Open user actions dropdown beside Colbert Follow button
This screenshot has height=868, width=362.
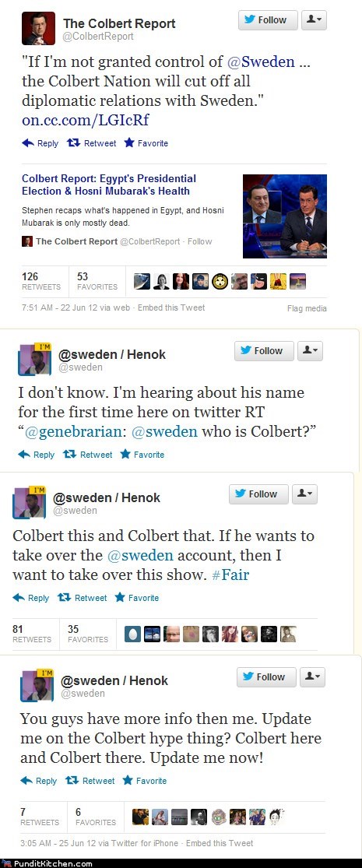click(x=314, y=20)
